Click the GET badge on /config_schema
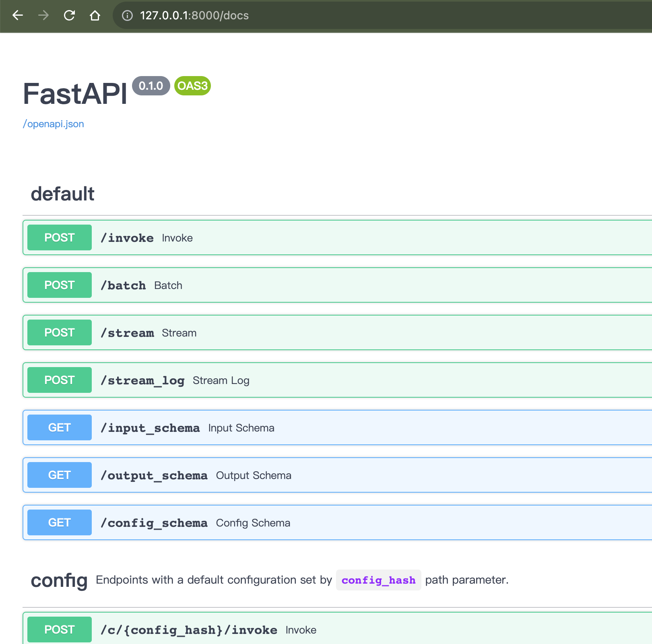The image size is (652, 644). pos(59,522)
